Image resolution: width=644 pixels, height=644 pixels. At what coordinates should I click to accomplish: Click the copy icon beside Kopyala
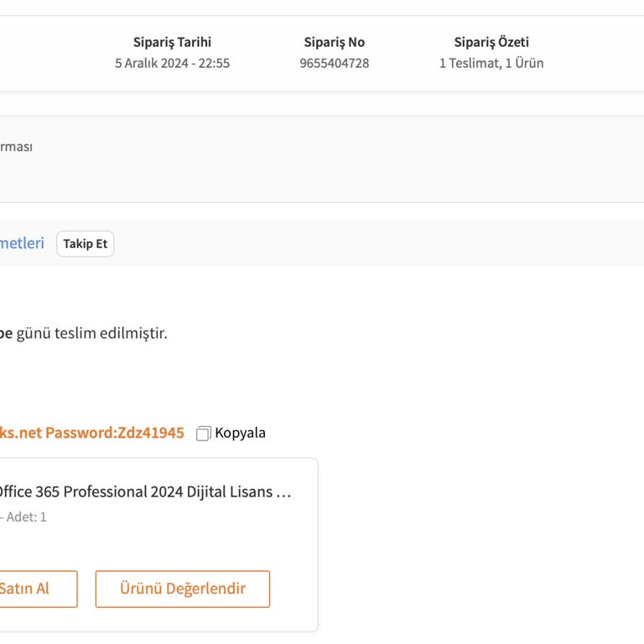[203, 434]
